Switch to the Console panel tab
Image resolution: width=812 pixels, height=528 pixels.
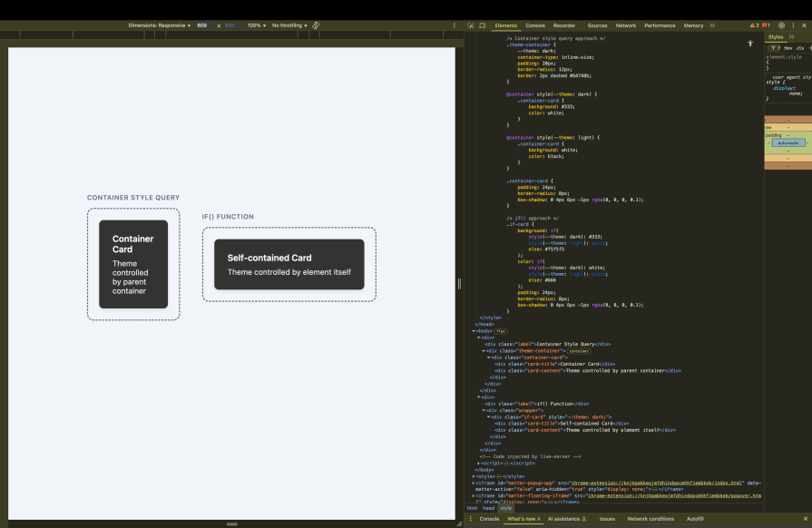tap(537, 25)
